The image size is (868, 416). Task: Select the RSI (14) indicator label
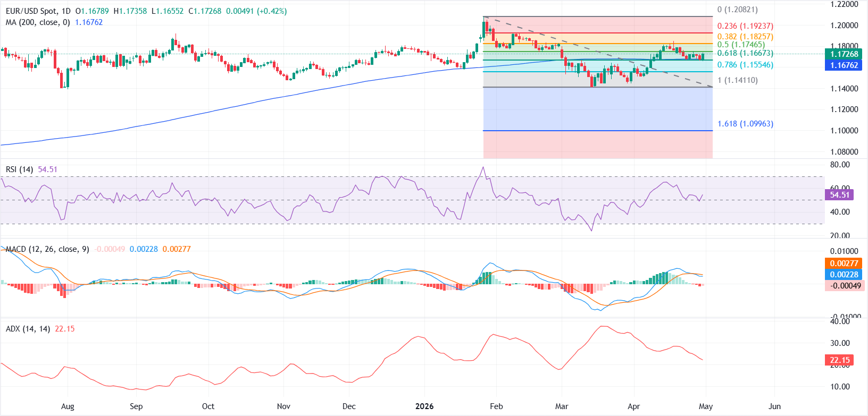(19, 169)
